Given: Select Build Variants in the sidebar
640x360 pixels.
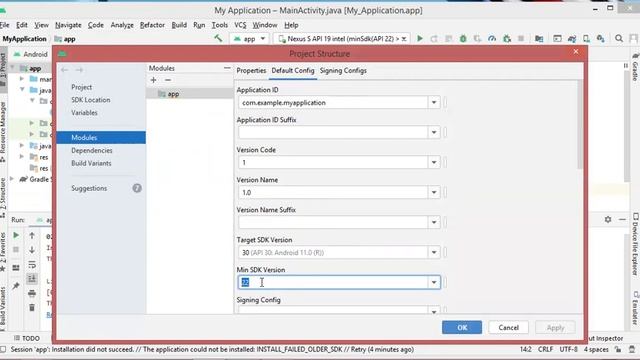Looking at the screenshot, I should pyautogui.click(x=91, y=163).
